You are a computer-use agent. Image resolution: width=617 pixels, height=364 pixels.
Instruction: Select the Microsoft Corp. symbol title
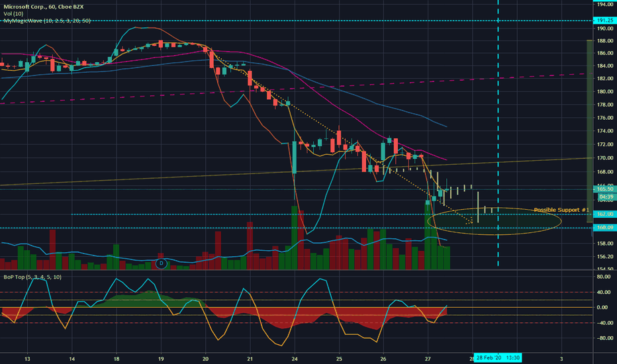[x=43, y=7]
